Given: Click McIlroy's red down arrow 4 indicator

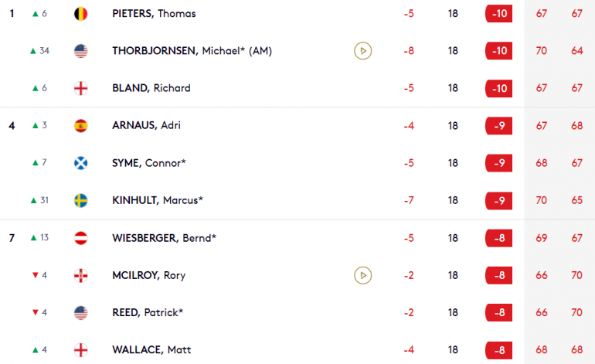Looking at the screenshot, I should 39,275.
